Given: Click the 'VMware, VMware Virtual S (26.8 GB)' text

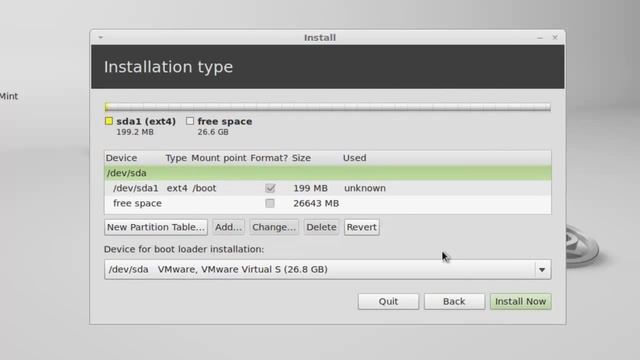Looking at the screenshot, I should tap(242, 269).
